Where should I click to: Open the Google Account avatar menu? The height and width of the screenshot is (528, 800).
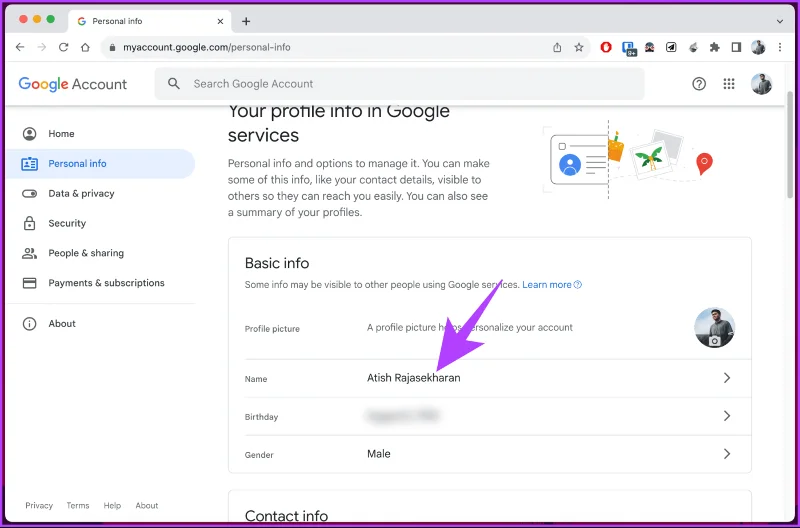(x=761, y=84)
